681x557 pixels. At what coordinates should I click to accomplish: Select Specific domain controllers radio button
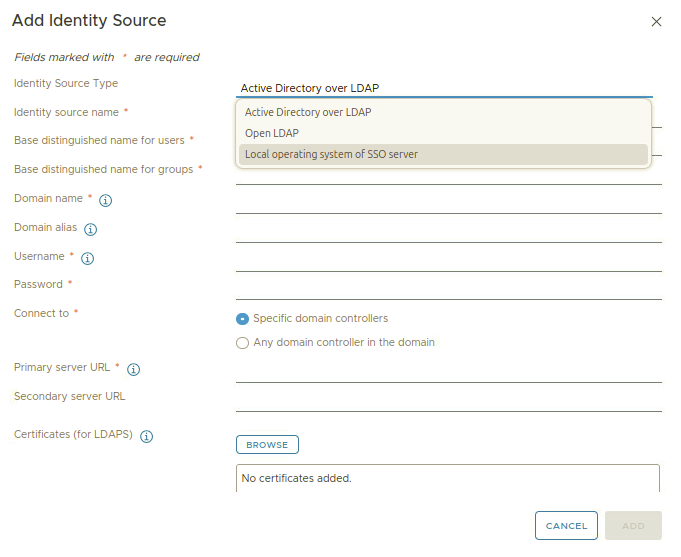[242, 319]
